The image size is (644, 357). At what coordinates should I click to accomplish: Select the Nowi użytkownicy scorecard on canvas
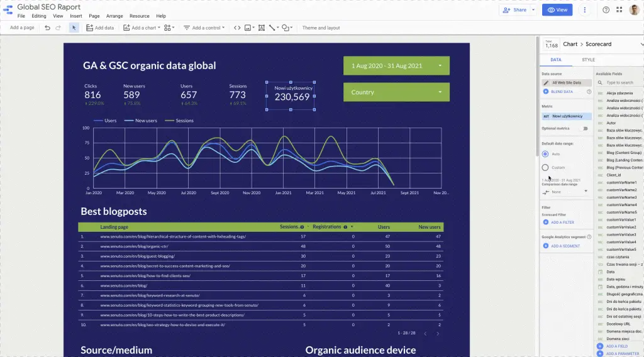coord(291,96)
